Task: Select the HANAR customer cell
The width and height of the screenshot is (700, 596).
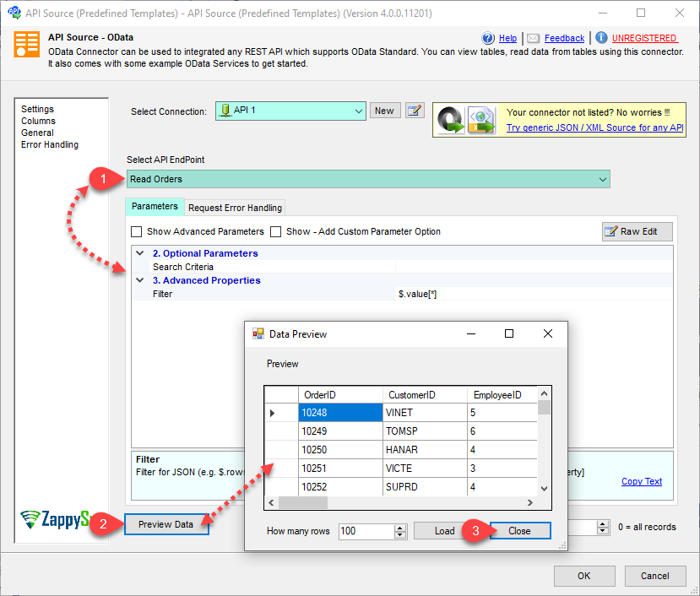Action: pyautogui.click(x=425, y=450)
